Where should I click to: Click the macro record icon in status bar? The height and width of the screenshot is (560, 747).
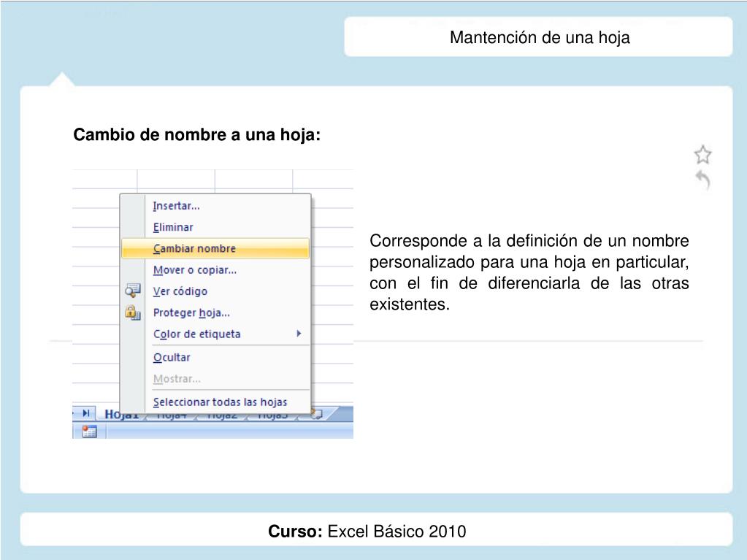[x=89, y=431]
